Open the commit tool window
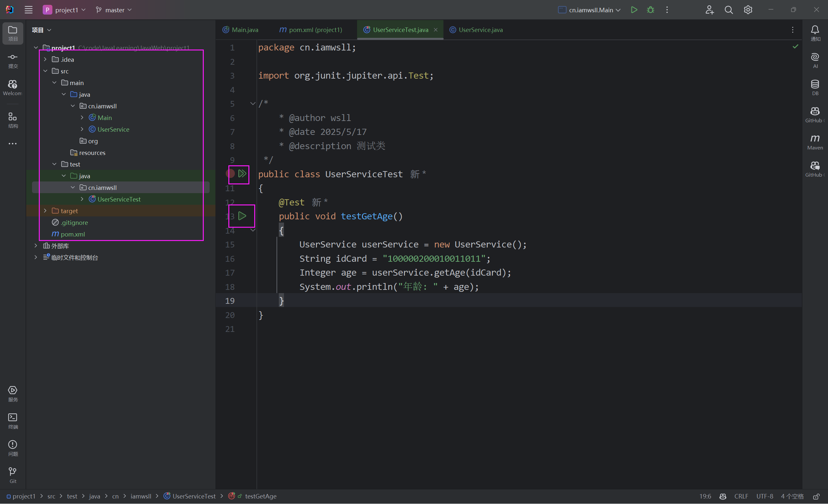The width and height of the screenshot is (828, 504). click(13, 60)
